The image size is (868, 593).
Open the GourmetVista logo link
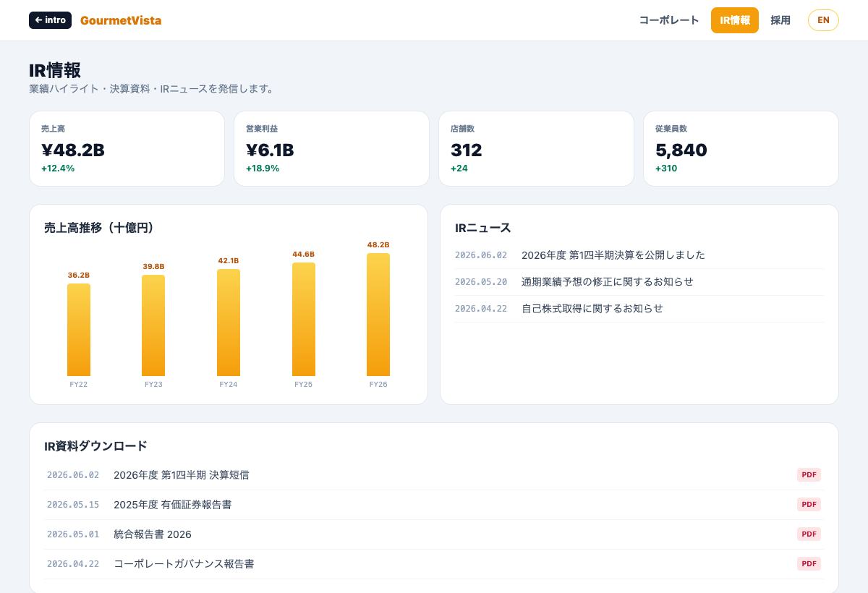(121, 20)
